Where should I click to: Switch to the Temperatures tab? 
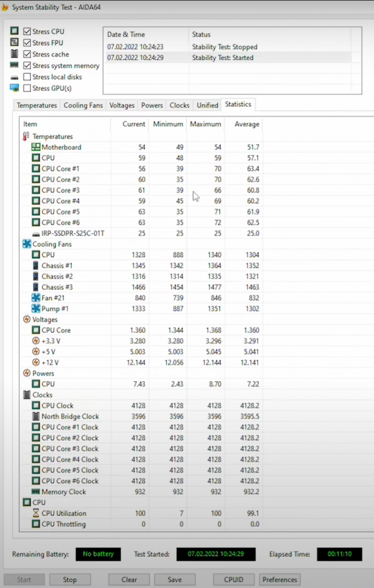[37, 105]
